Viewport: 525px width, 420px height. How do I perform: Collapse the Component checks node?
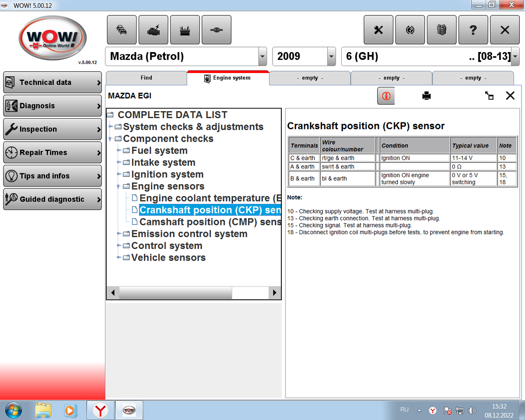point(111,139)
